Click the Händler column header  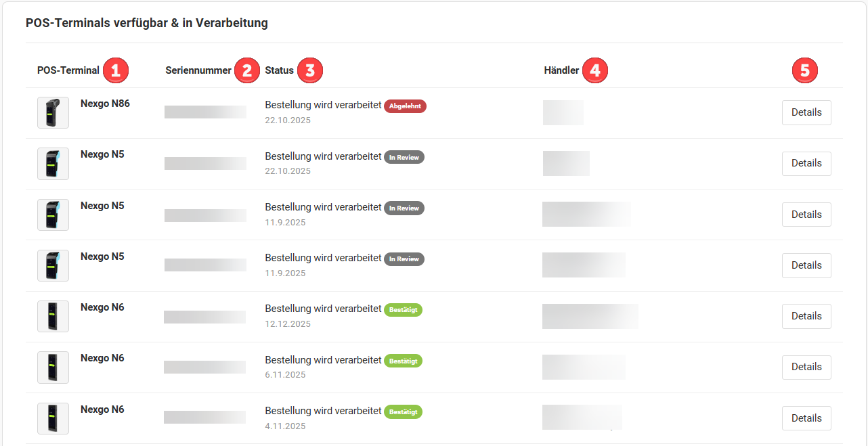(561, 70)
